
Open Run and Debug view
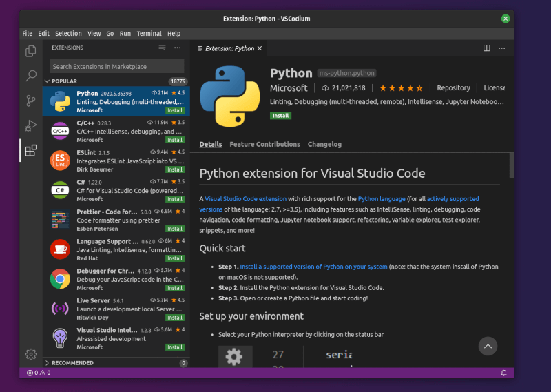point(31,125)
